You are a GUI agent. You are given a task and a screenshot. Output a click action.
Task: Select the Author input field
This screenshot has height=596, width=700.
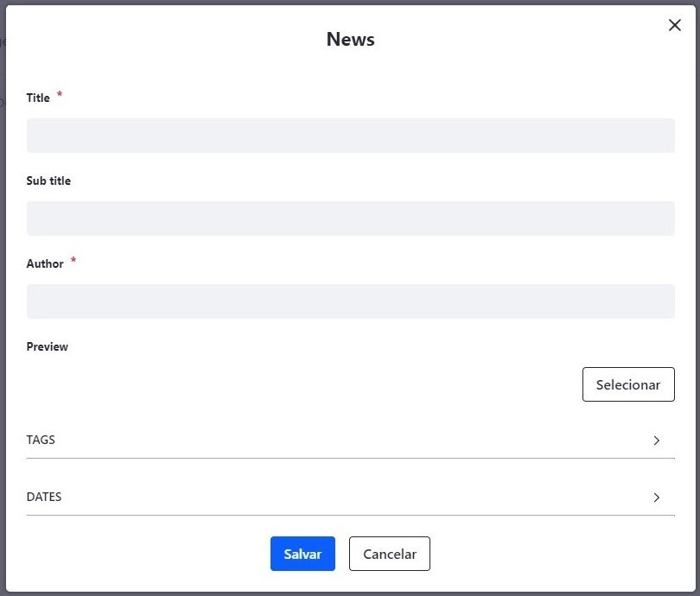pyautogui.click(x=351, y=301)
